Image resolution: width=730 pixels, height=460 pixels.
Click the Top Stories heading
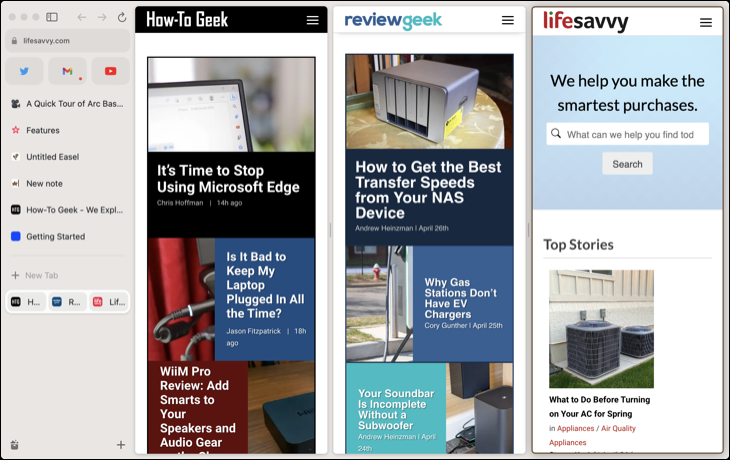coord(578,244)
